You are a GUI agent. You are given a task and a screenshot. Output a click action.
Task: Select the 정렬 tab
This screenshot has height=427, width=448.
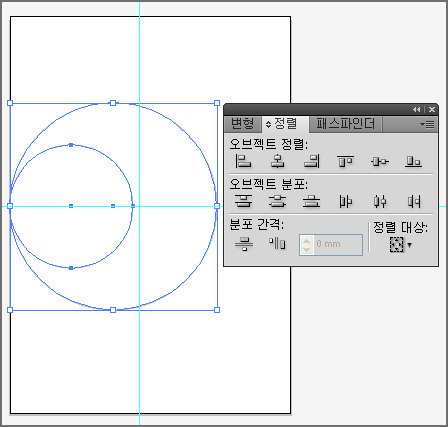(285, 124)
